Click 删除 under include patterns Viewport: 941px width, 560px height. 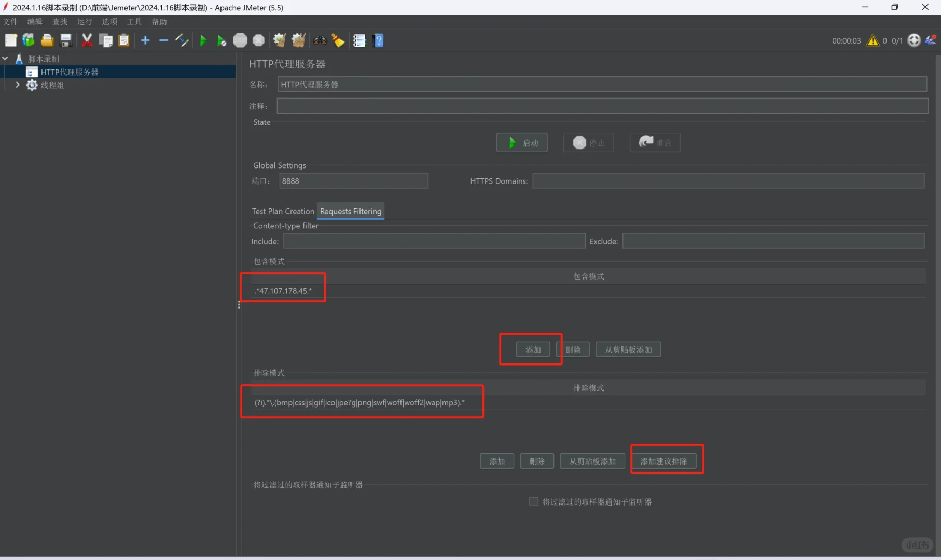tap(573, 349)
